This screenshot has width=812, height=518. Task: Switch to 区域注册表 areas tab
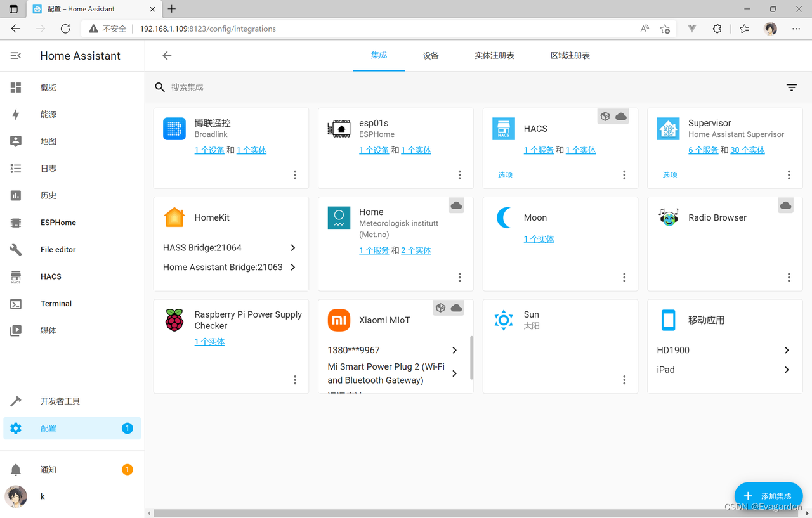coord(570,56)
